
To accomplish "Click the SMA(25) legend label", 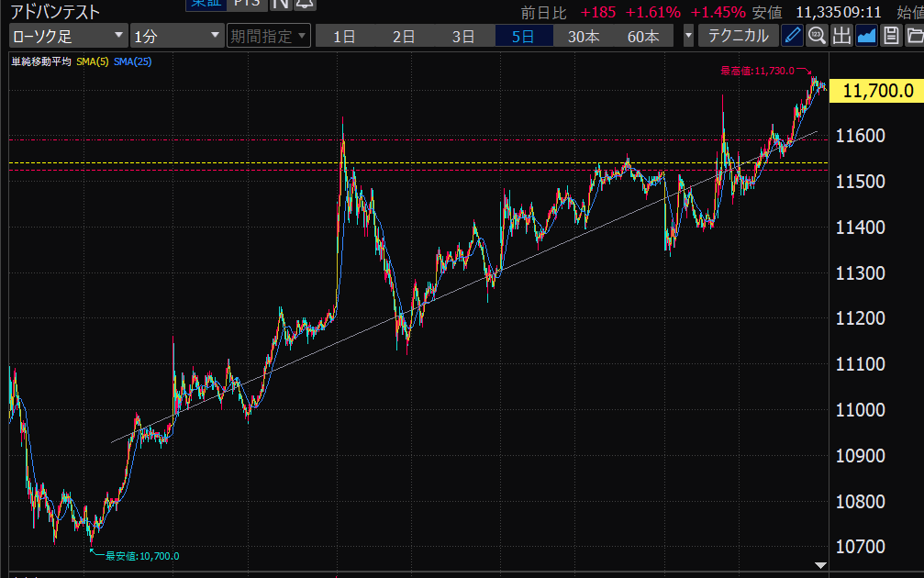I will point(132,61).
